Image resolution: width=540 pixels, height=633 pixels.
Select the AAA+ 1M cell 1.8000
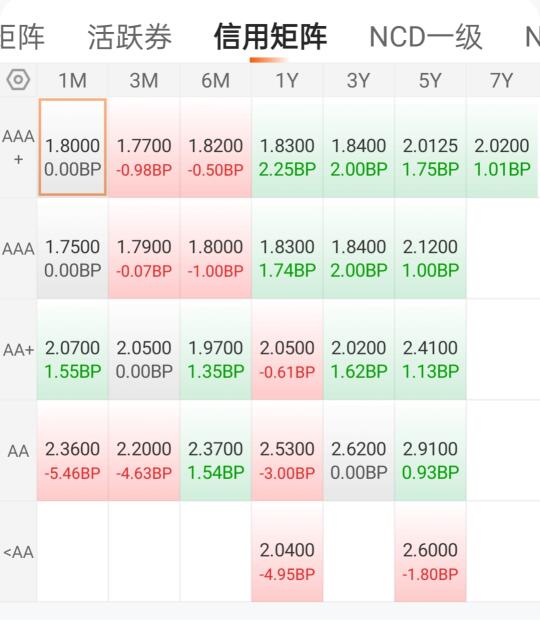pyautogui.click(x=73, y=147)
